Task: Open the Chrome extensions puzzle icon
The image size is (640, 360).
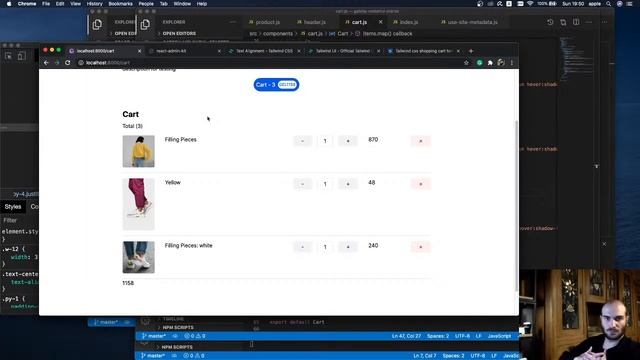Action: pos(490,63)
